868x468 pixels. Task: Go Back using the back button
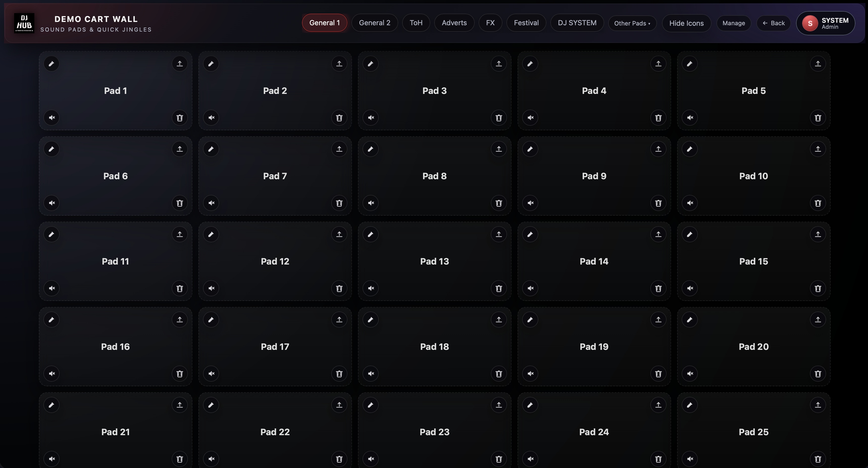tap(773, 23)
